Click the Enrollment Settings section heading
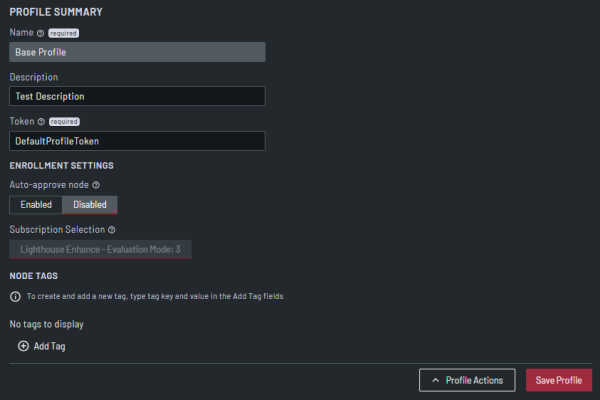600x400 pixels. pyautogui.click(x=61, y=165)
